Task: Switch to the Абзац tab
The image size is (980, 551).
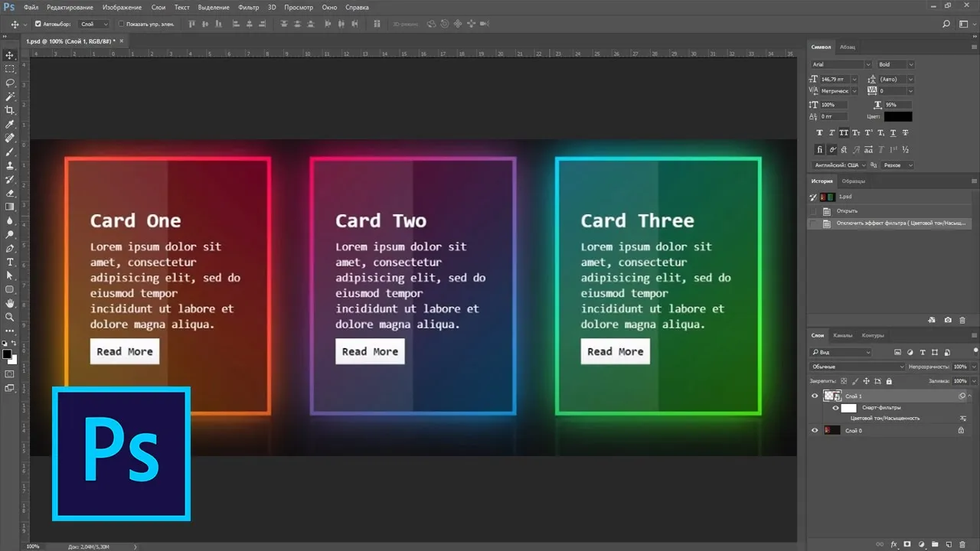Action: [848, 47]
